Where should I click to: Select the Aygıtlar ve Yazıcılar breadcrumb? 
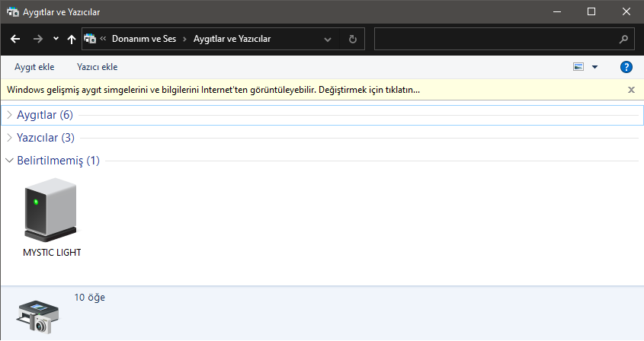(232, 39)
